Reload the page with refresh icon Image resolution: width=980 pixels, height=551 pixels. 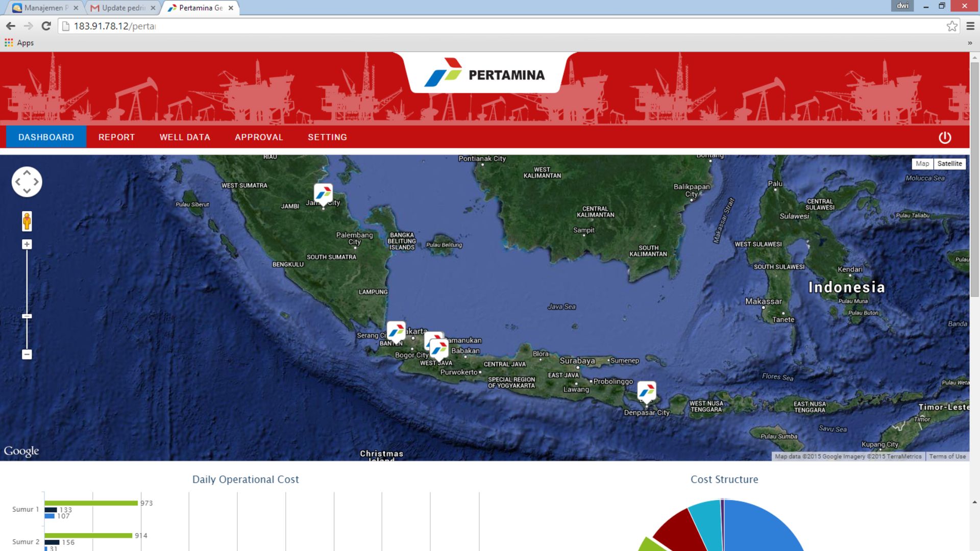point(46,26)
